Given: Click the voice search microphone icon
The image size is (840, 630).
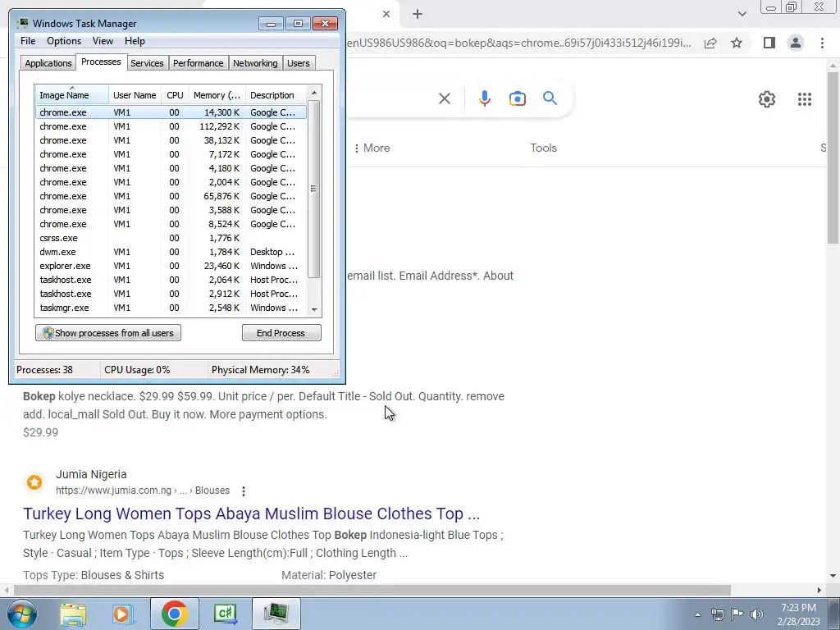Looking at the screenshot, I should [484, 98].
